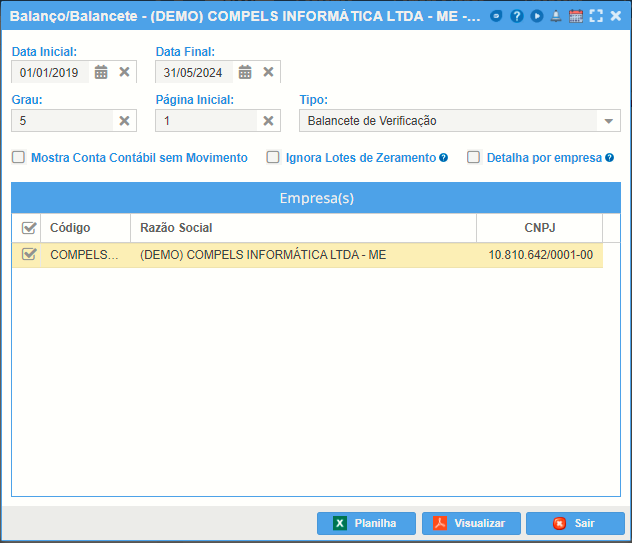Screen dimensions: 632x543
Task: Edit the Página Inicial input field
Action: pyautogui.click(x=206, y=121)
